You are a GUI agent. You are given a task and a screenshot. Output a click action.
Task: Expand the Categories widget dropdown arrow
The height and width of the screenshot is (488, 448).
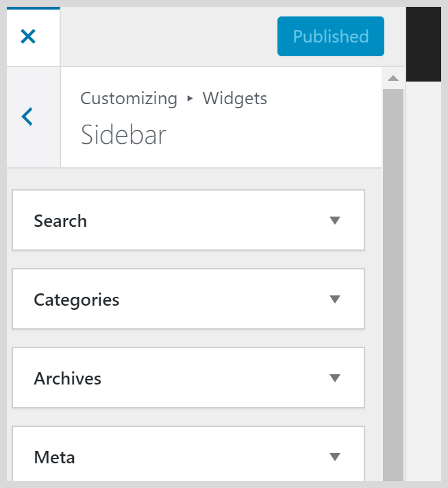pyautogui.click(x=335, y=300)
